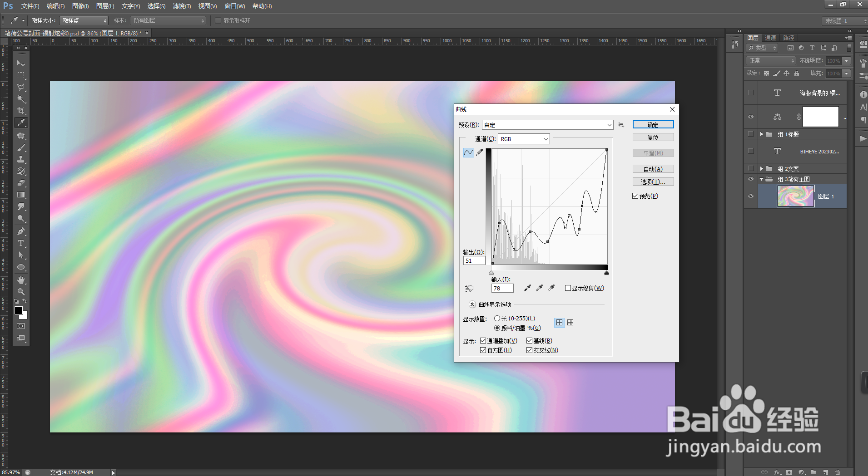Hide the 组 3笔荷主图 group
The image size is (868, 476).
(751, 179)
